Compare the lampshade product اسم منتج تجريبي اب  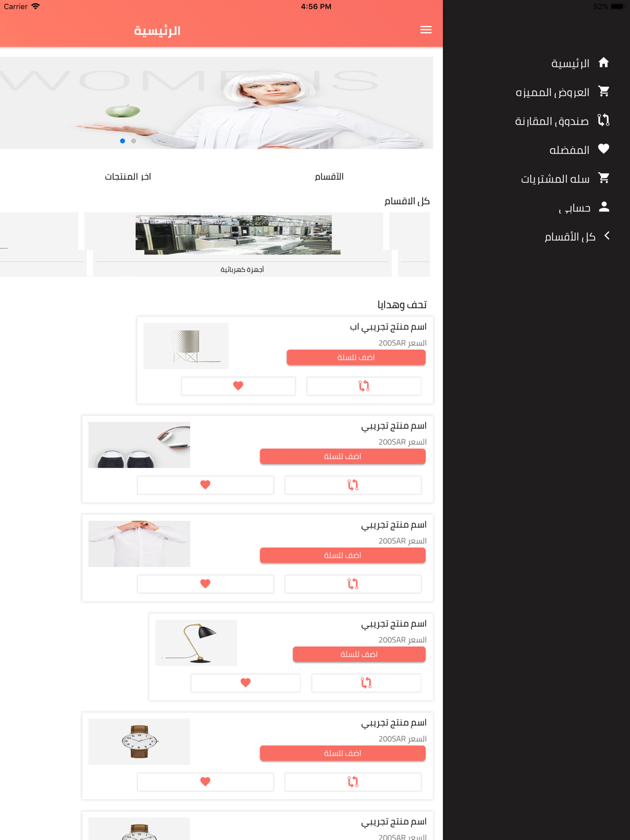click(364, 386)
